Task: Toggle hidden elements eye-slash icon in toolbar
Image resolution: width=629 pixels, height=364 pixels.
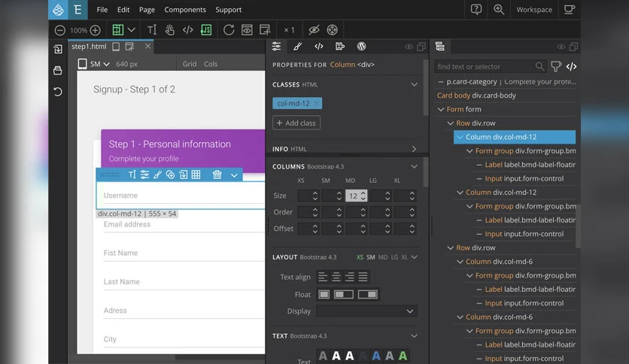Action: pyautogui.click(x=314, y=30)
